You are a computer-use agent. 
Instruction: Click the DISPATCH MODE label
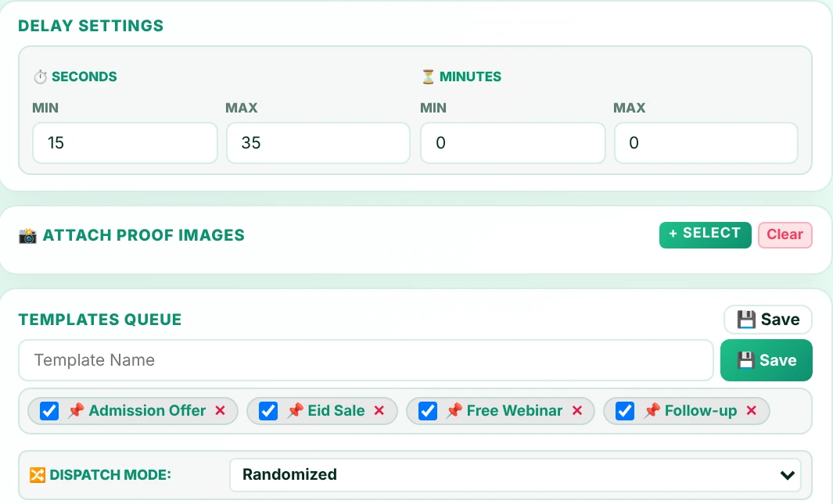(x=110, y=475)
